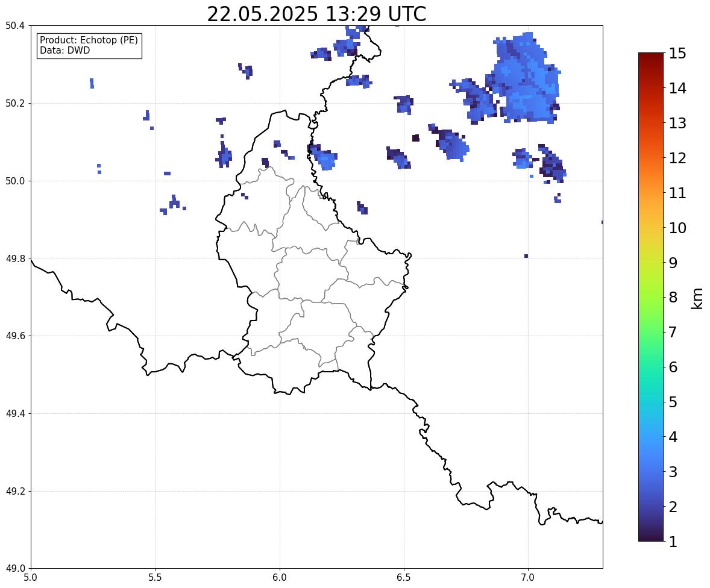Viewport: 710px width, 588px height.
Task: Click the longitude axis label 6.5
Action: (x=404, y=578)
